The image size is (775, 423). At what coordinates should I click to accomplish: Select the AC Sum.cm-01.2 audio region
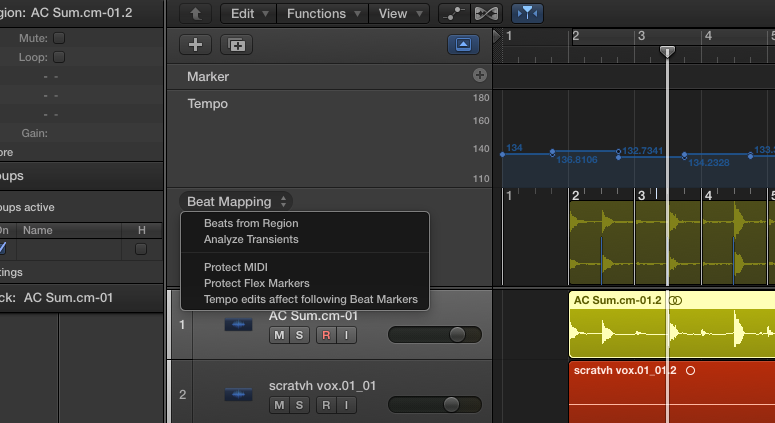672,324
